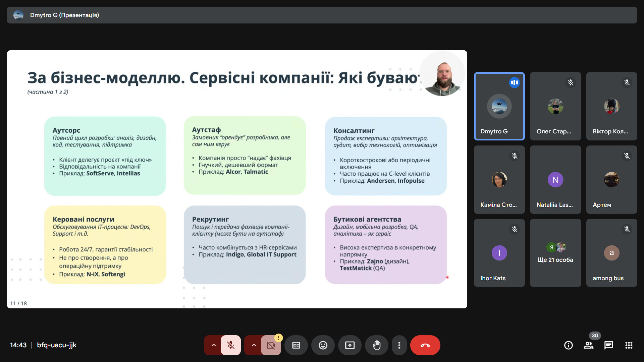This screenshot has width=644, height=362.
Task: Click muted mic icon on Олег Стар tile
Action: point(571,82)
